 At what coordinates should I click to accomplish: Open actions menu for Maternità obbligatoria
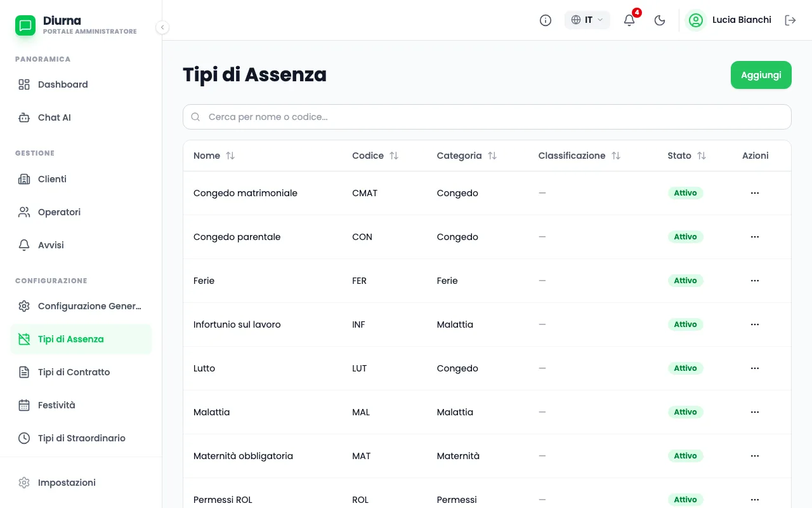[755, 456]
